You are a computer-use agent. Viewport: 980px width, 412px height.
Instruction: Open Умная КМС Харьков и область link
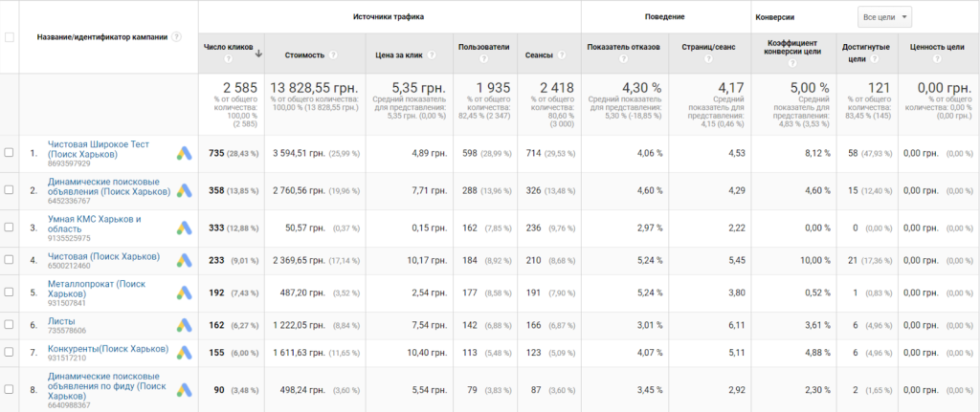coord(95,224)
